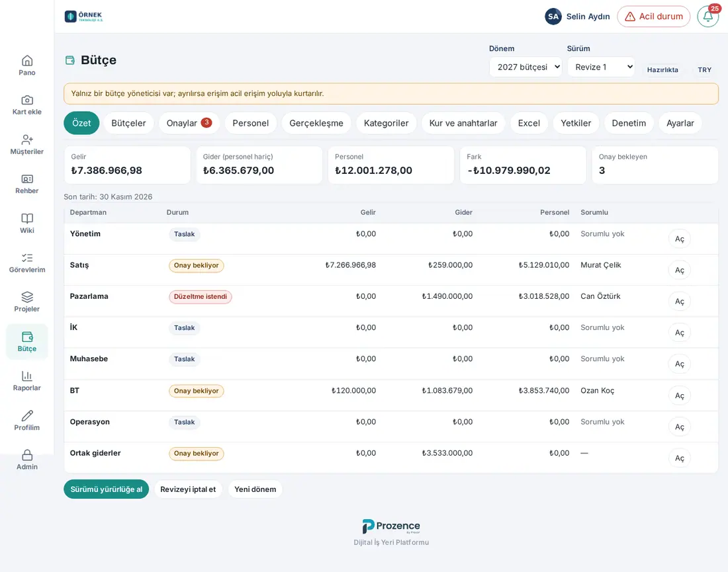Click the Prozence footer logo

[x=391, y=526]
